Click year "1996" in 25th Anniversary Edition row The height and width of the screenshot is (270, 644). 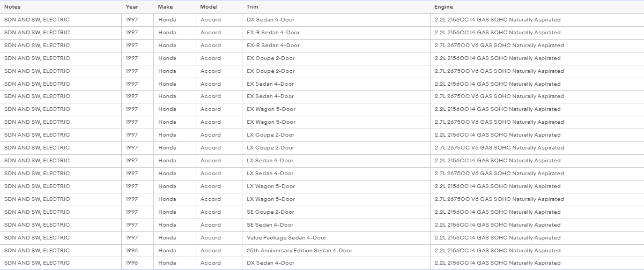(x=132, y=251)
